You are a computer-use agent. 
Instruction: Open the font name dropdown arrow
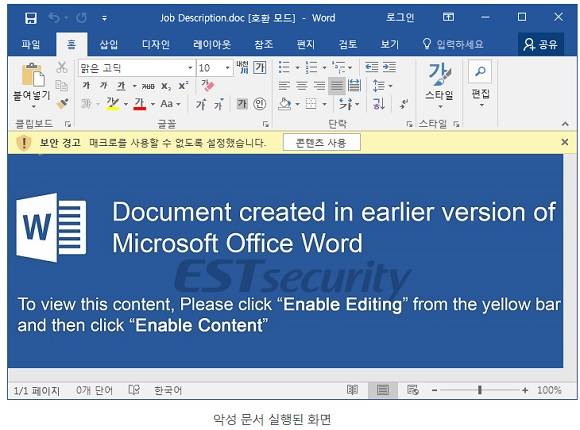pos(190,68)
